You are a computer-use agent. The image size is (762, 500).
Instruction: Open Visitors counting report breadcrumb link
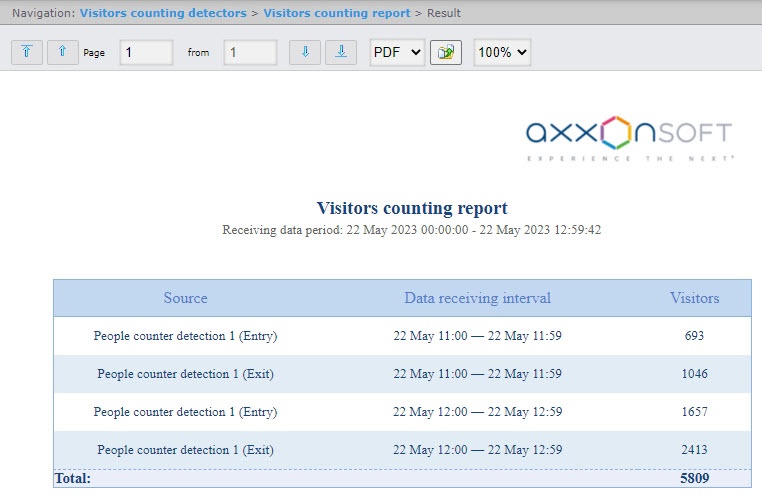[337, 13]
